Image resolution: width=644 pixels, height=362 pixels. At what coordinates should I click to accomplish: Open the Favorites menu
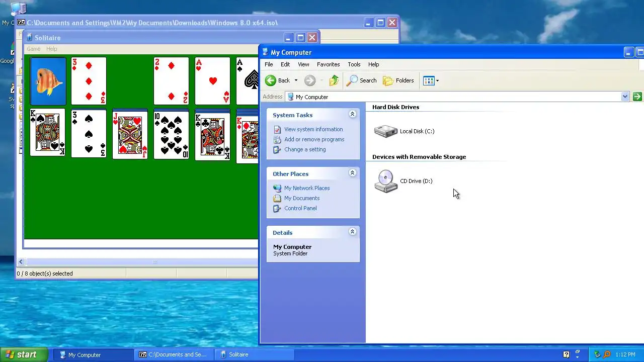(x=328, y=64)
